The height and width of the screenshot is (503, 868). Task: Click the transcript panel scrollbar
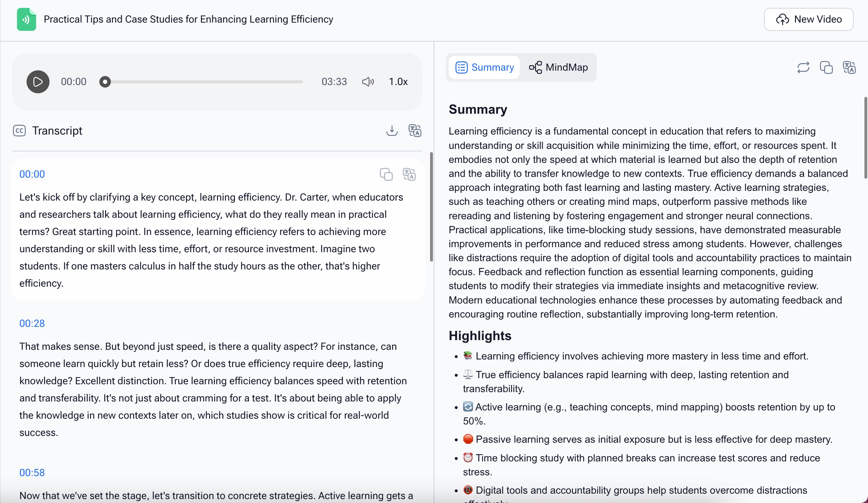point(431,207)
